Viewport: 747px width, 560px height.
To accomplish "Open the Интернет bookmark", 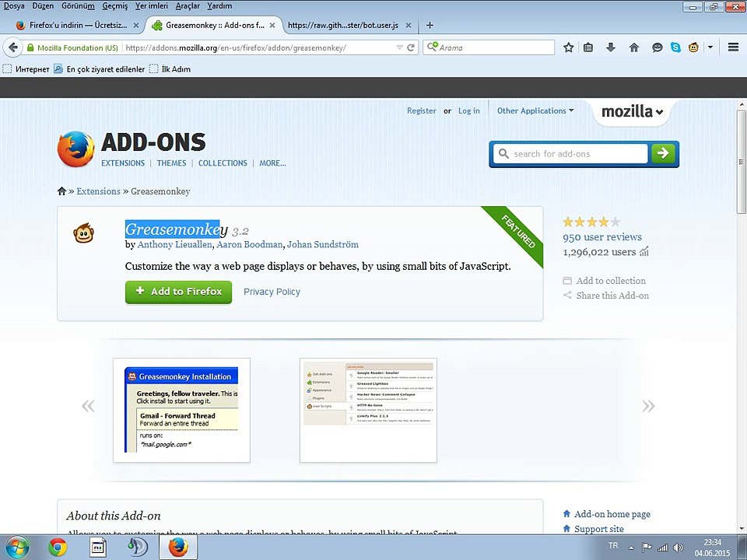I will [26, 69].
